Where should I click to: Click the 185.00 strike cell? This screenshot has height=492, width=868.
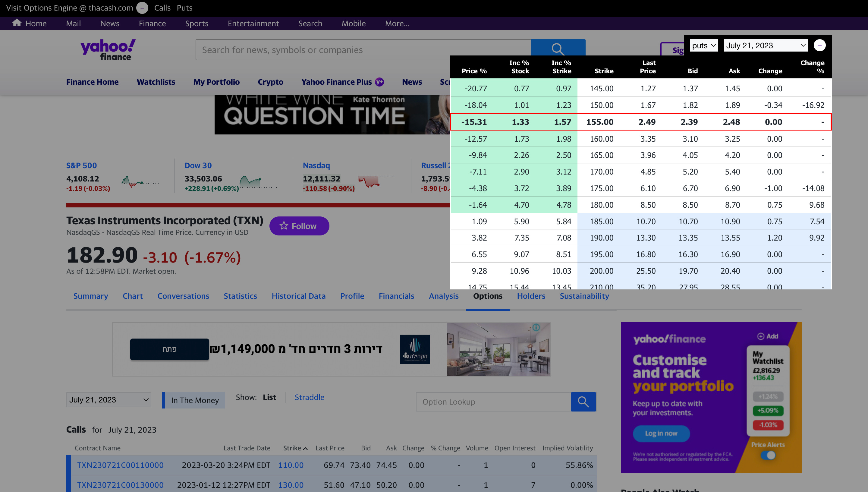tap(602, 221)
